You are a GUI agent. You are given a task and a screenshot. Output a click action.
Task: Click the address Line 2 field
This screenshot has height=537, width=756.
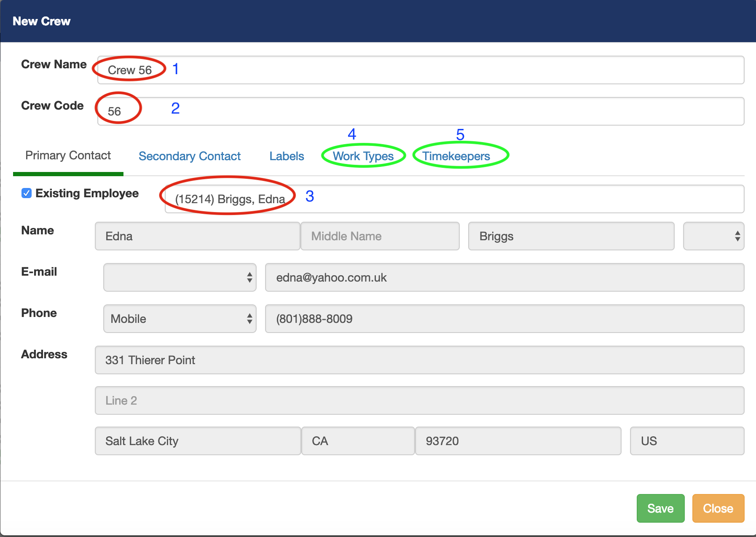pos(419,400)
